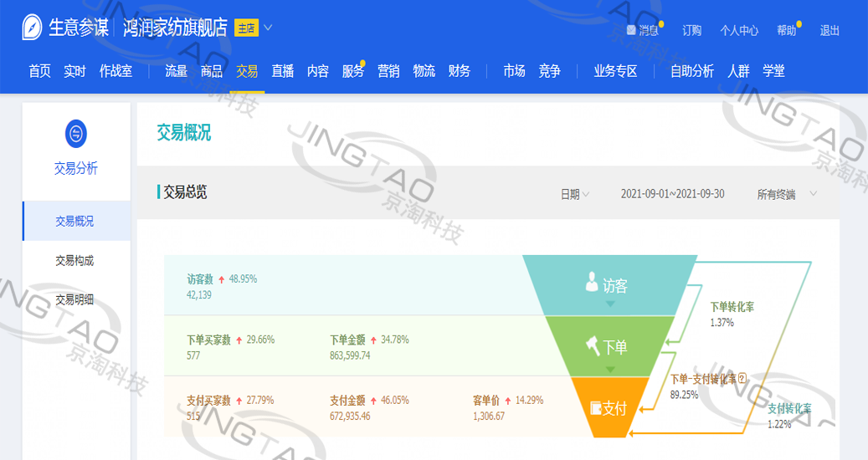Screen dimensions: 868x460
Task: Open the 个人中心 link
Action: (739, 31)
